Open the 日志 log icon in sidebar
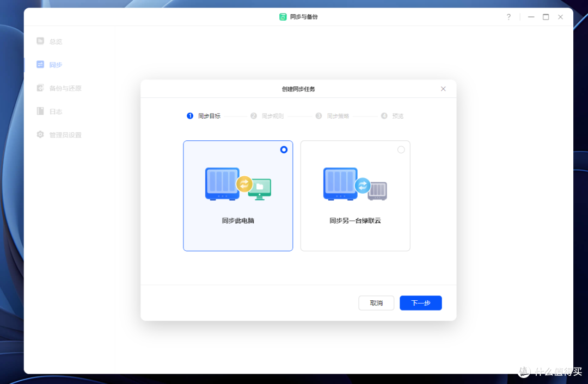This screenshot has width=588, height=384. point(40,111)
